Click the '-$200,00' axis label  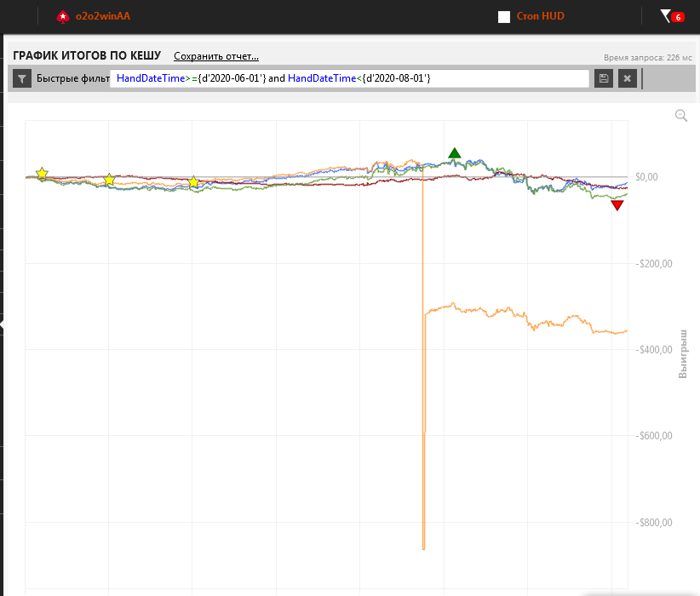point(654,264)
